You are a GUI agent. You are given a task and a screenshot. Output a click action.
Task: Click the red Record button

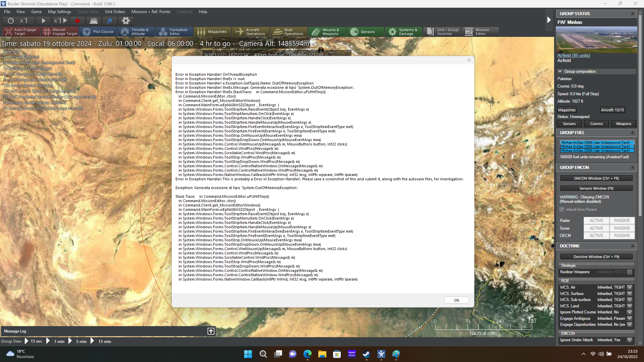tap(77, 21)
